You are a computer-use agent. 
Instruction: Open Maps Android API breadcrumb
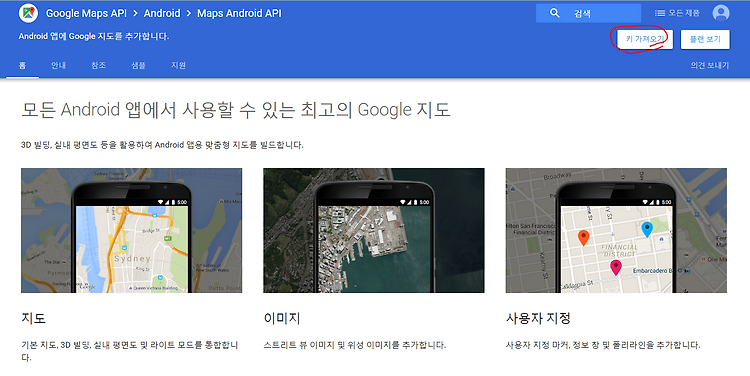(x=240, y=13)
